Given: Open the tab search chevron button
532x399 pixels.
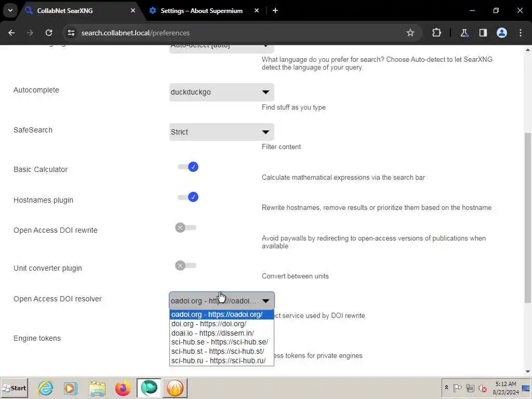Looking at the screenshot, I should tap(10, 10).
